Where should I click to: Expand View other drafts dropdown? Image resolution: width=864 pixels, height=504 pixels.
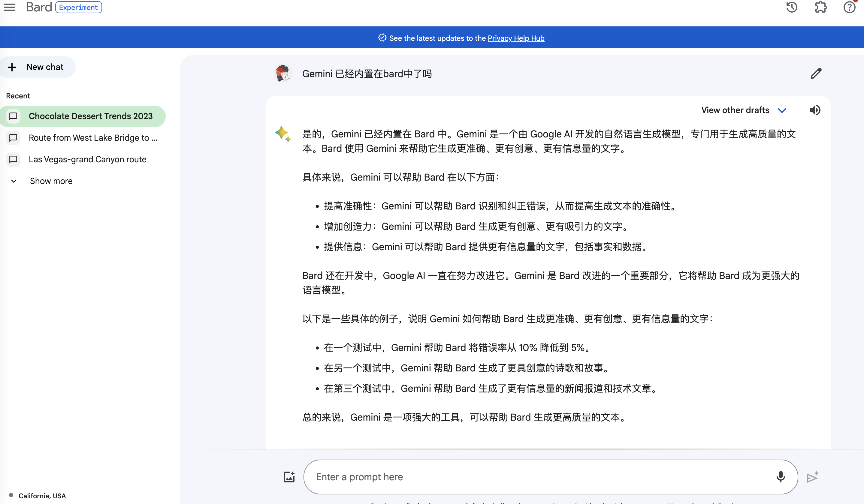click(x=744, y=110)
